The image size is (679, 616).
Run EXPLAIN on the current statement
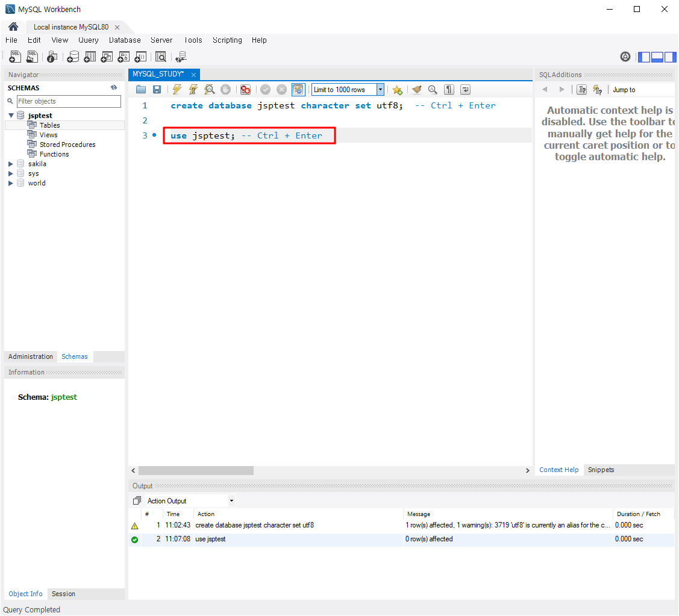(210, 90)
